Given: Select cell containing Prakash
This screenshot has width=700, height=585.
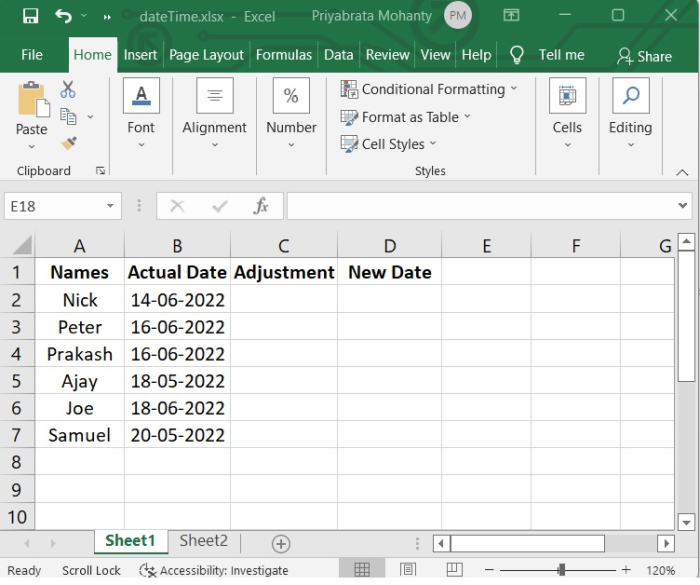Looking at the screenshot, I should tap(80, 354).
